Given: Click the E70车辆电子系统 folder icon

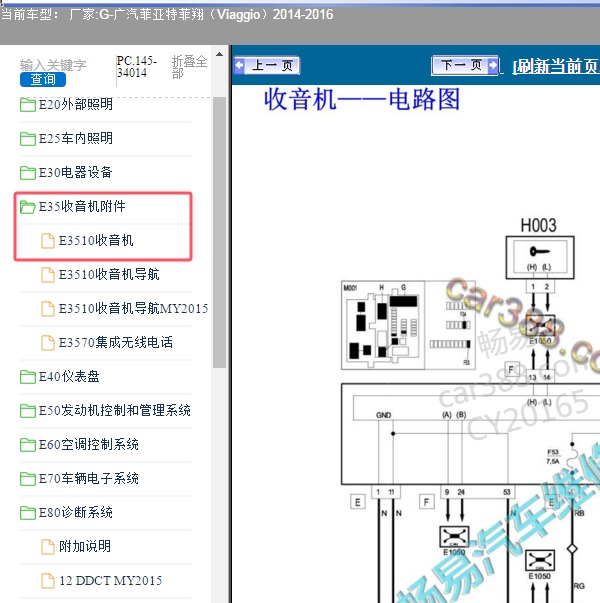Looking at the screenshot, I should [x=28, y=479].
